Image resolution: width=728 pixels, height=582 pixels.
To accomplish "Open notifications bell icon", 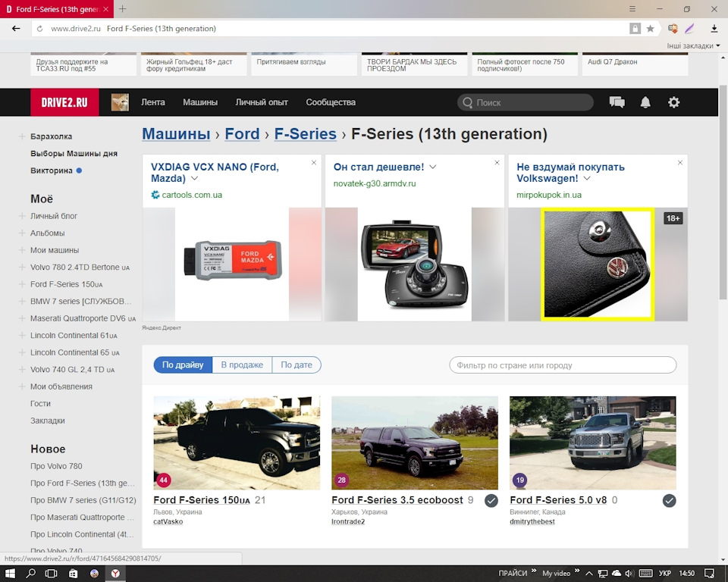I will (645, 102).
